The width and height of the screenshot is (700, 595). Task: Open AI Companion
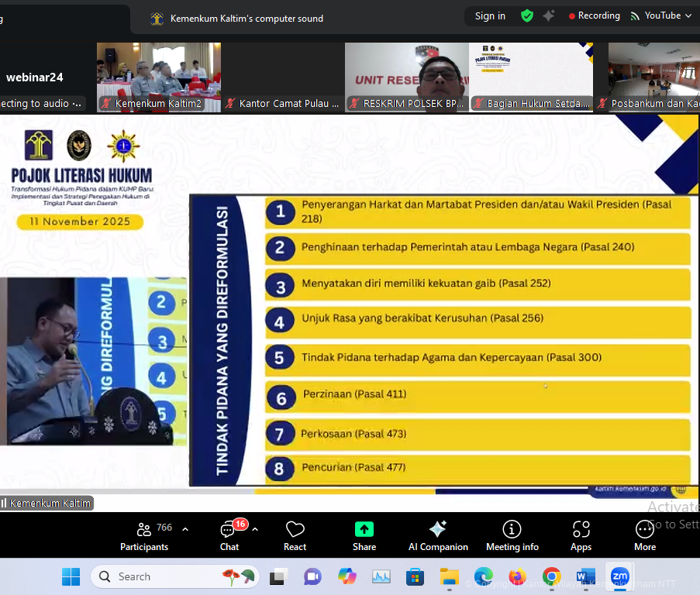tap(438, 535)
